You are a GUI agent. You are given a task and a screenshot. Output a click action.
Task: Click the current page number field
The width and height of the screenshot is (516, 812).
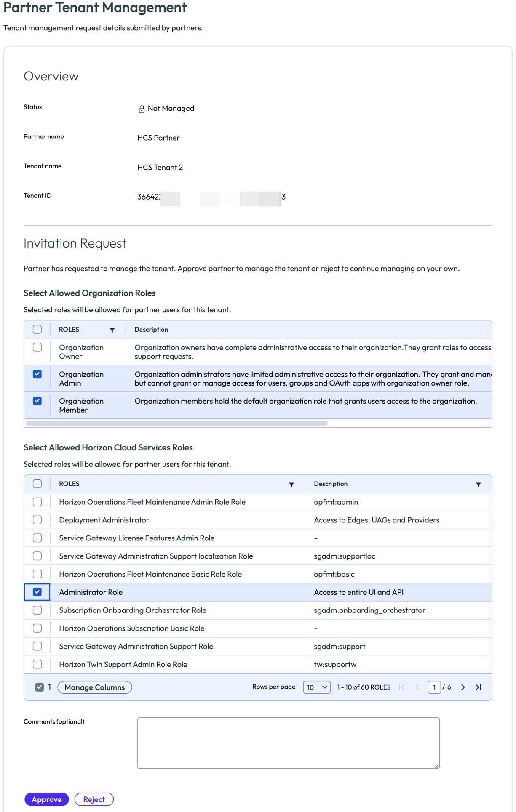pyautogui.click(x=434, y=687)
